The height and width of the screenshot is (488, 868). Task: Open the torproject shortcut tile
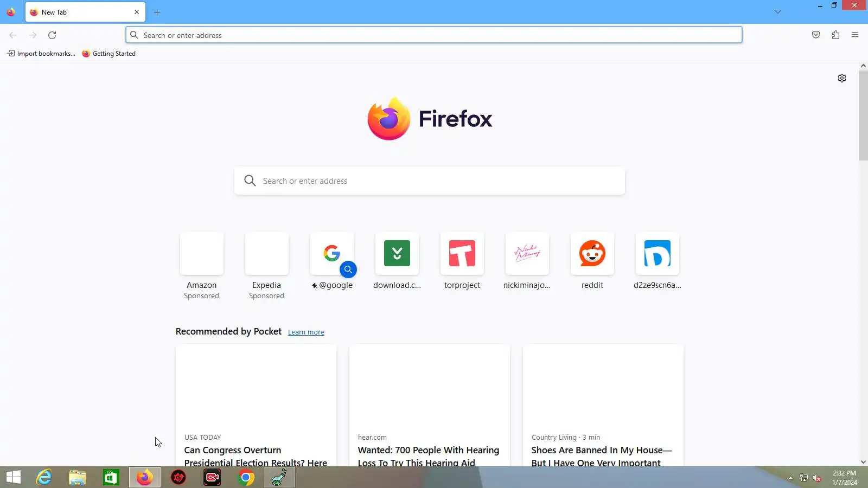[462, 261]
